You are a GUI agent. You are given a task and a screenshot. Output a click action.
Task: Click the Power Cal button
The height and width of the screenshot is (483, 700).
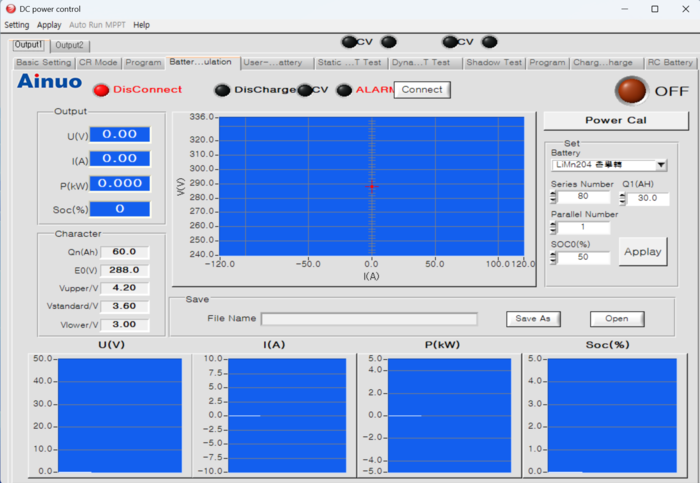pyautogui.click(x=615, y=121)
